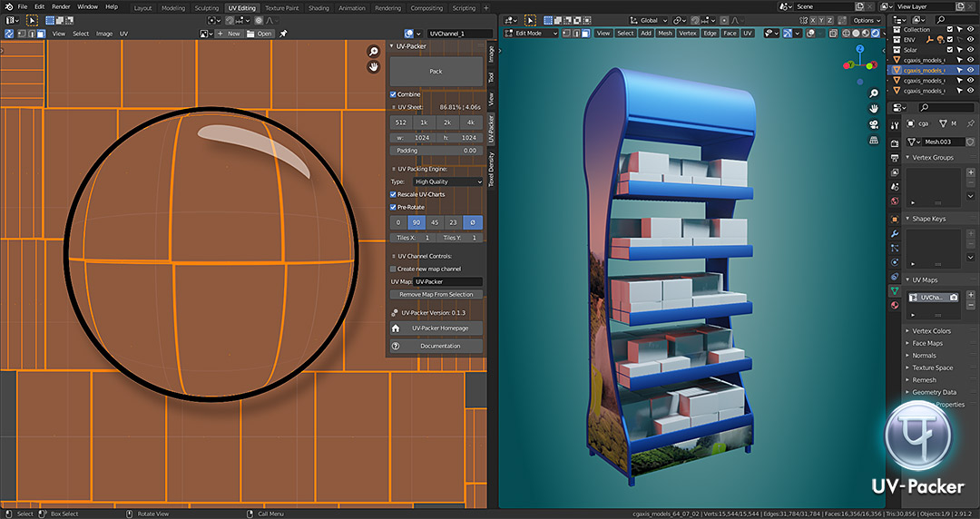
Task: Hide the ENV collection in viewport
Action: pos(971,39)
